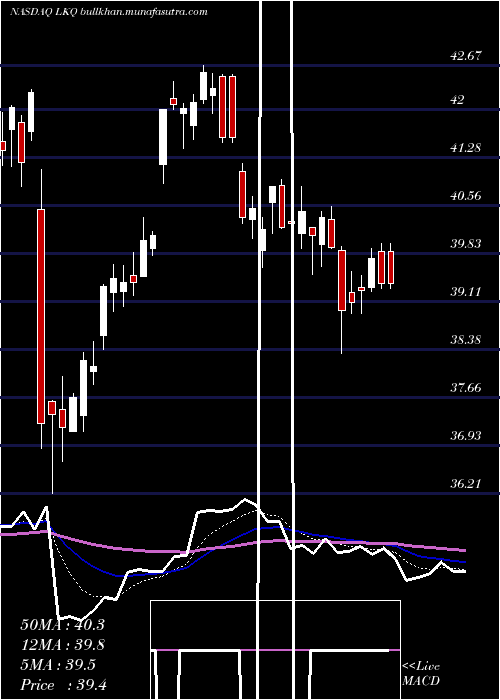Select the 39.83 price axis label

pos(467,244)
